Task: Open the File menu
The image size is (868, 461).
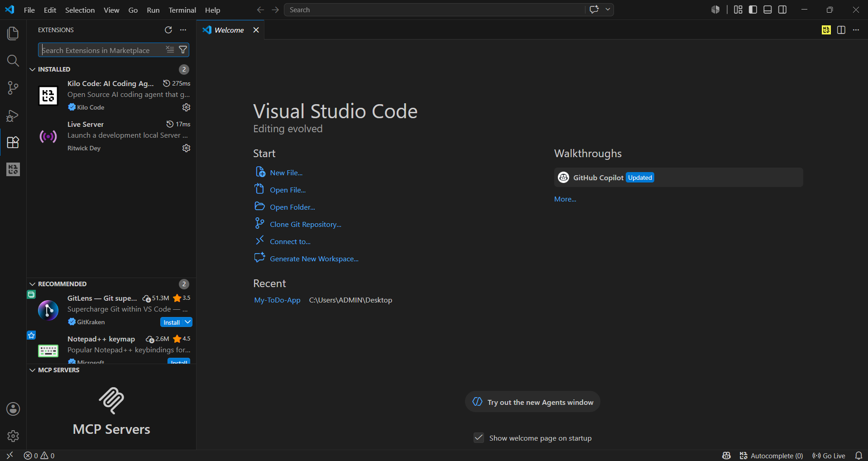Action: pos(29,10)
